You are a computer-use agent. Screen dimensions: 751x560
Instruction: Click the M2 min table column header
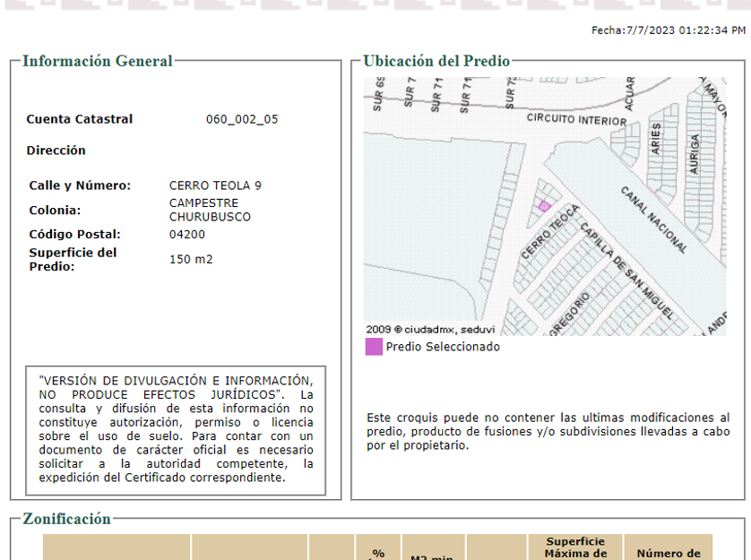click(x=432, y=556)
